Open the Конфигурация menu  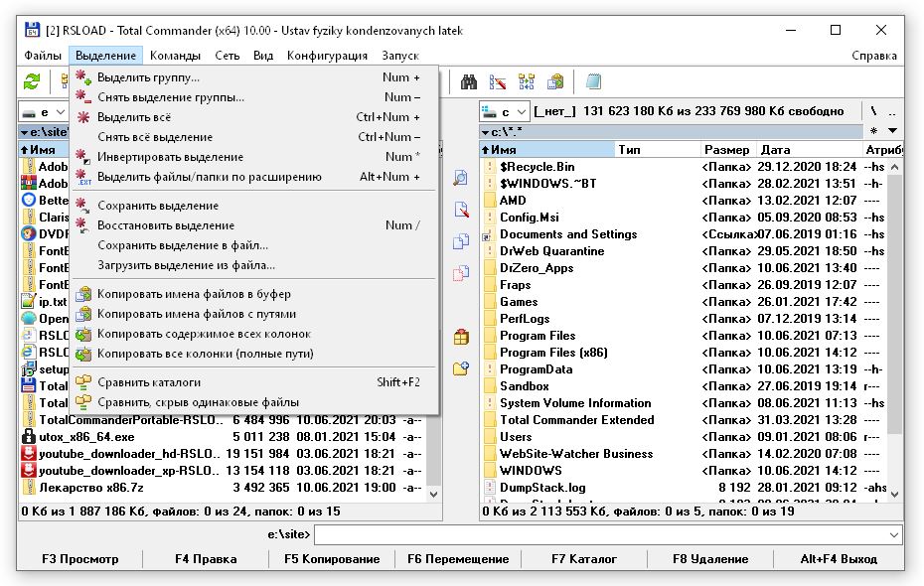point(327,56)
